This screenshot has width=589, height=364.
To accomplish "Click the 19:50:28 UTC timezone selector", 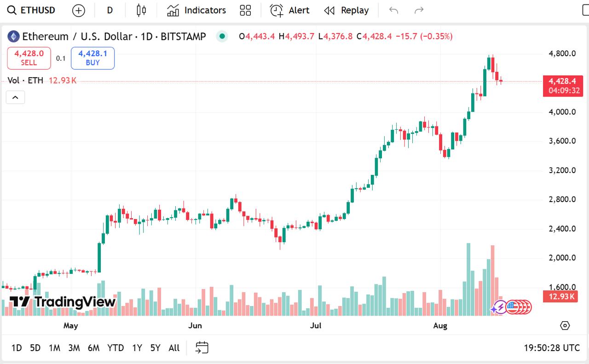I will click(x=552, y=348).
